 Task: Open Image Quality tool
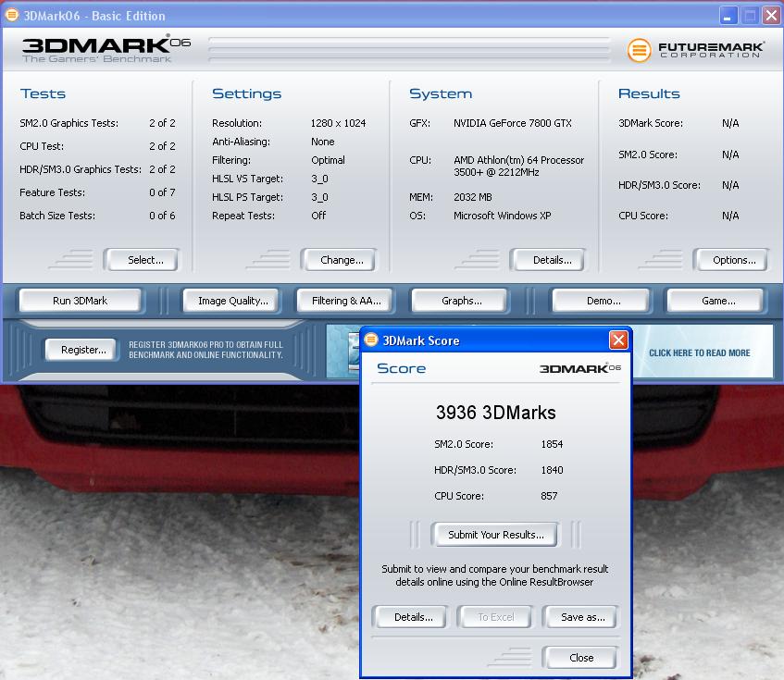[231, 301]
